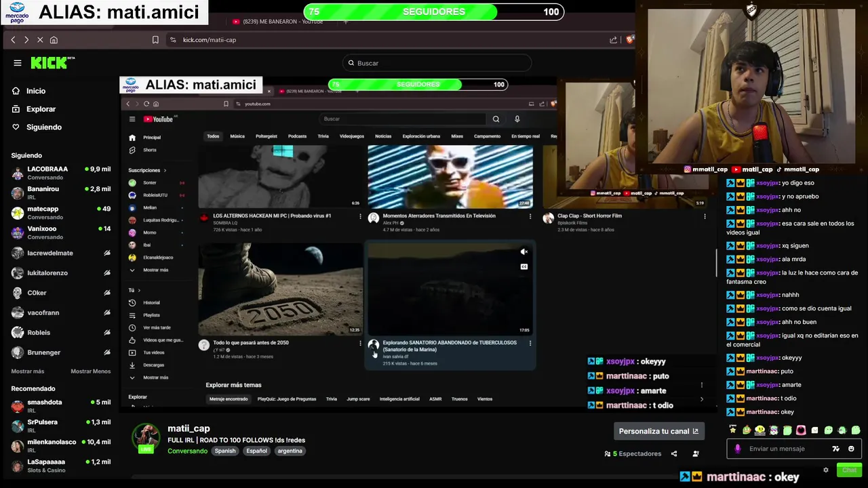This screenshot has width=868, height=488.
Task: Open site settings icon beside the URL
Action: tap(173, 40)
